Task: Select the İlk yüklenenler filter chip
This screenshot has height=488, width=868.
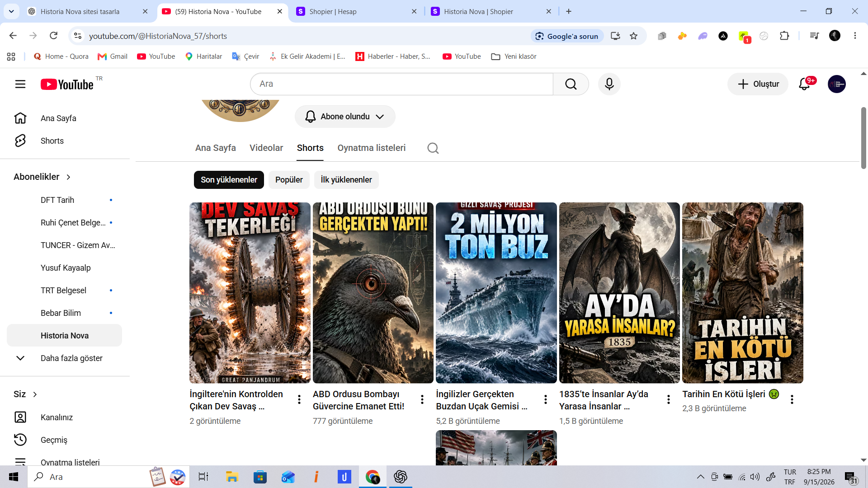Action: click(346, 180)
